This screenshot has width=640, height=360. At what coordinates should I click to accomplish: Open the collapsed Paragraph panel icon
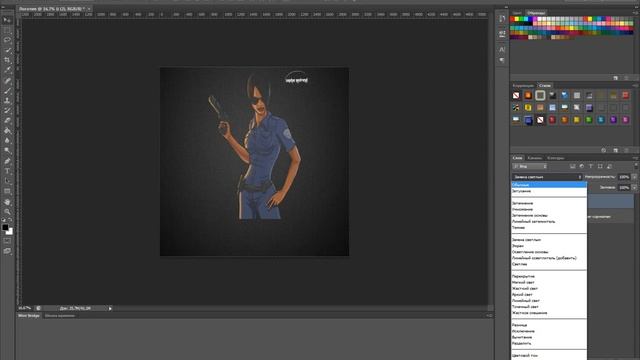coord(502,60)
